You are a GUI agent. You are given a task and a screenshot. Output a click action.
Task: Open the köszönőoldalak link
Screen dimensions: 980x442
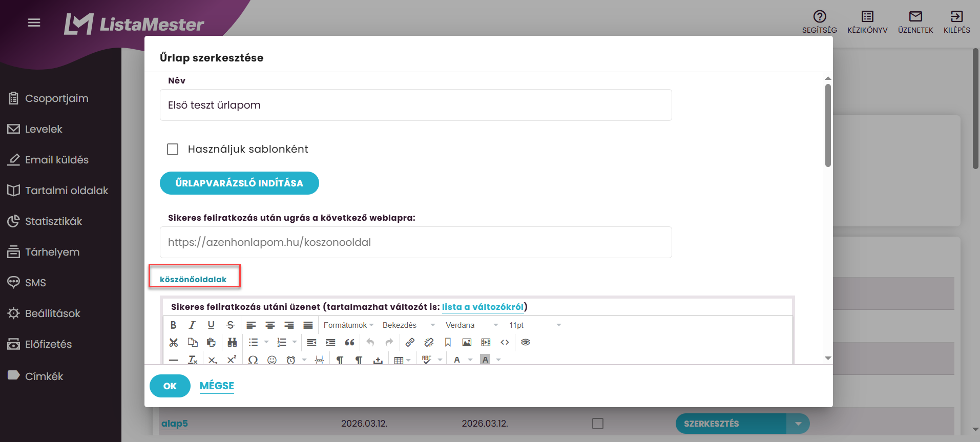point(193,279)
